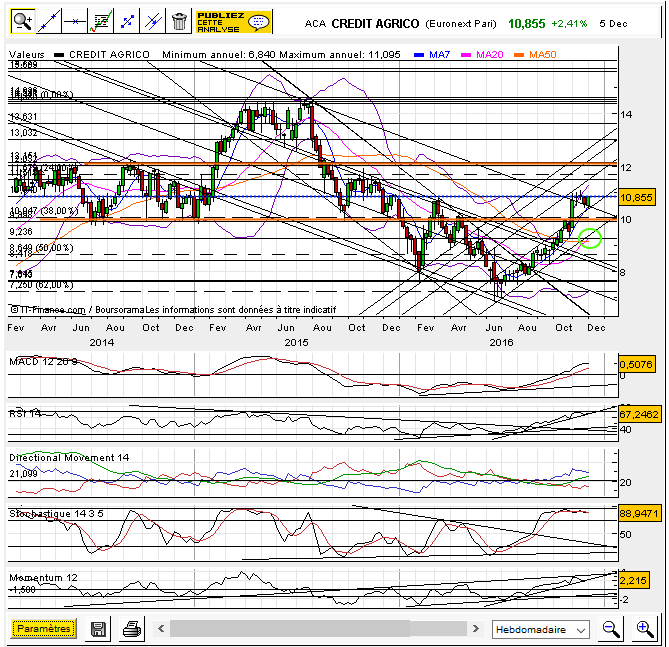Open the Paramètres settings button
The image size is (669, 647).
point(44,629)
